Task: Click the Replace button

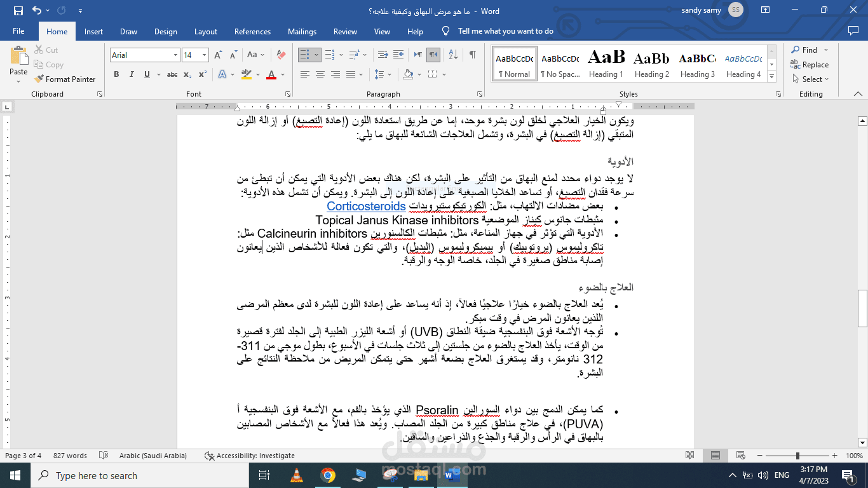Action: pyautogui.click(x=810, y=64)
